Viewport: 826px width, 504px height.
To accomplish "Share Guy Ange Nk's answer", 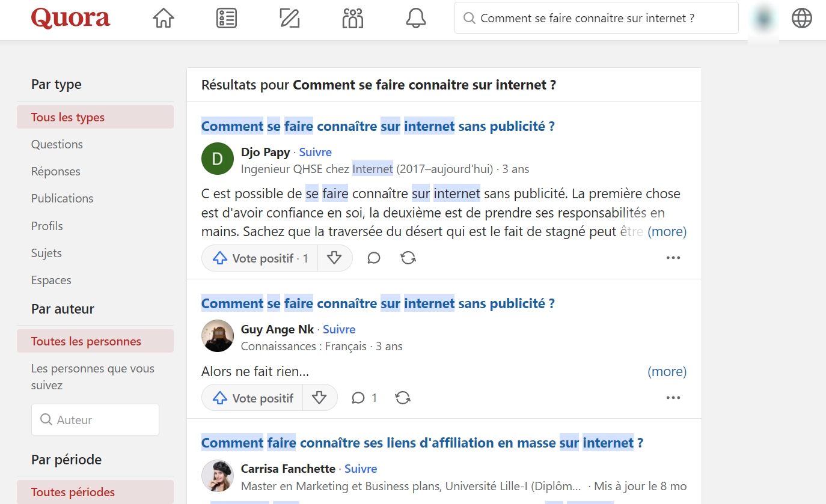I will point(403,398).
